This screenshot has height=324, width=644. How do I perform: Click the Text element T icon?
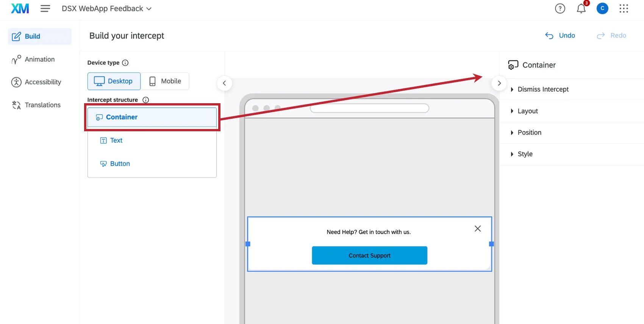103,140
